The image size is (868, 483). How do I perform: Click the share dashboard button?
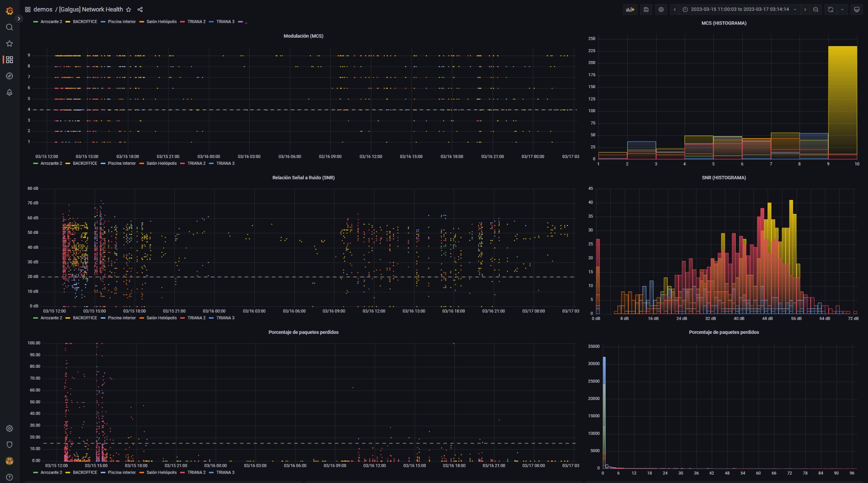[x=140, y=9]
